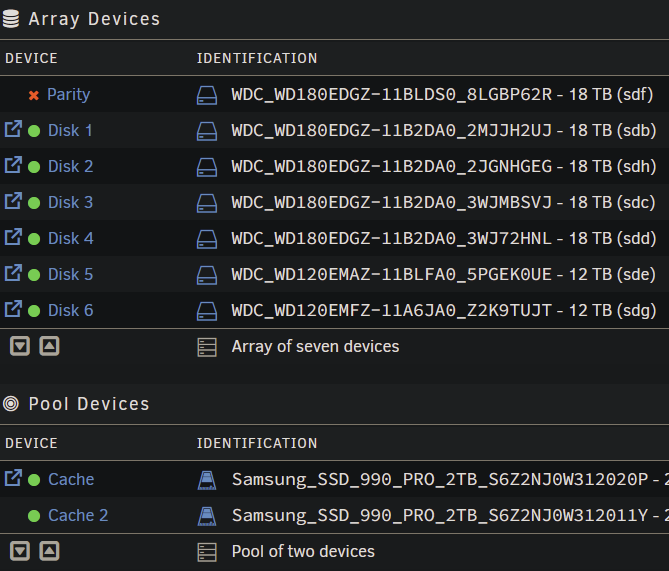Open the Disk 3 device link
Viewport: 669px width, 571px height.
[70, 202]
